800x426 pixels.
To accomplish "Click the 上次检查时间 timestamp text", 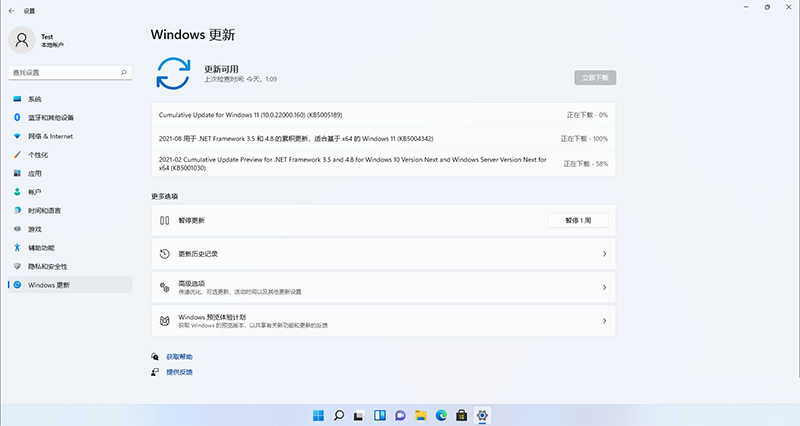I will point(241,79).
